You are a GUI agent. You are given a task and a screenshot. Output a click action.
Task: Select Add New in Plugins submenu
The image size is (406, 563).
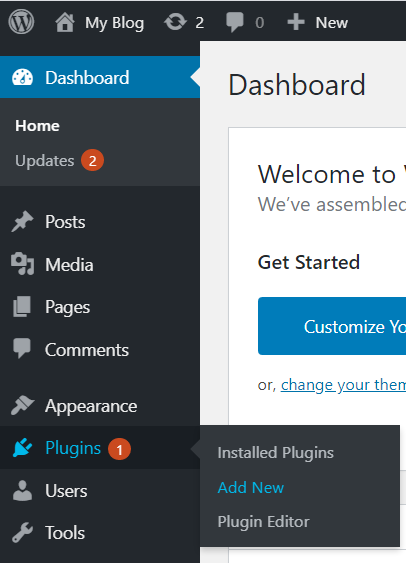251,488
